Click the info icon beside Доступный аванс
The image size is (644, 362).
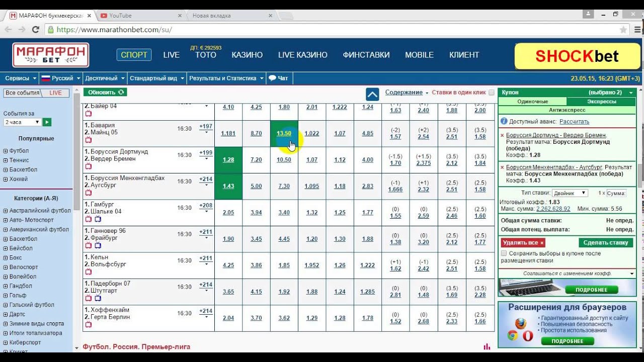coord(504,122)
